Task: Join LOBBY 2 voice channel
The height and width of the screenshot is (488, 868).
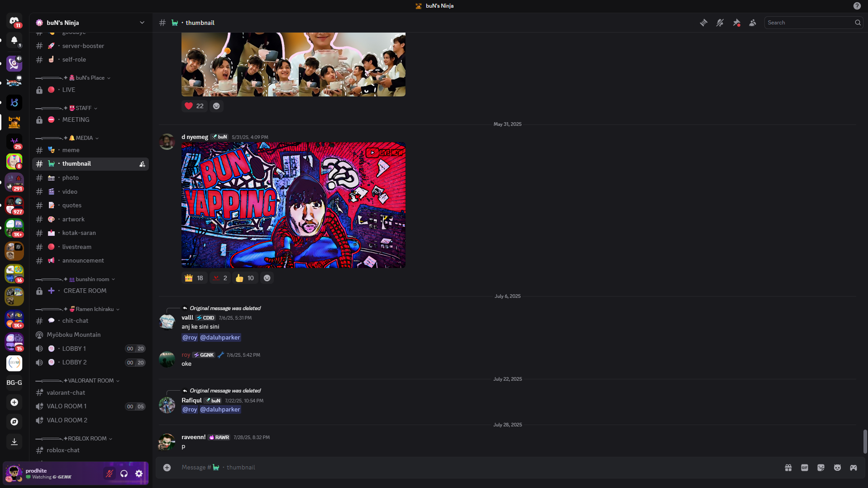Action: (91, 362)
